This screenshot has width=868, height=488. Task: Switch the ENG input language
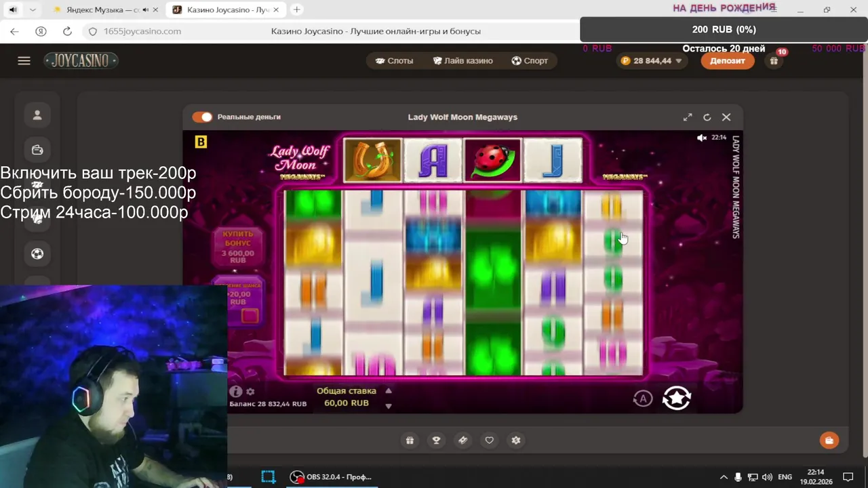point(785,477)
